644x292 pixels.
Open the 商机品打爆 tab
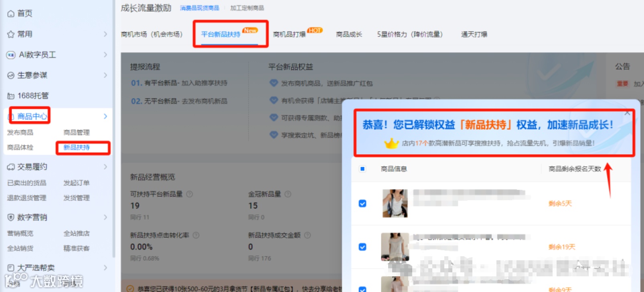pyautogui.click(x=290, y=35)
